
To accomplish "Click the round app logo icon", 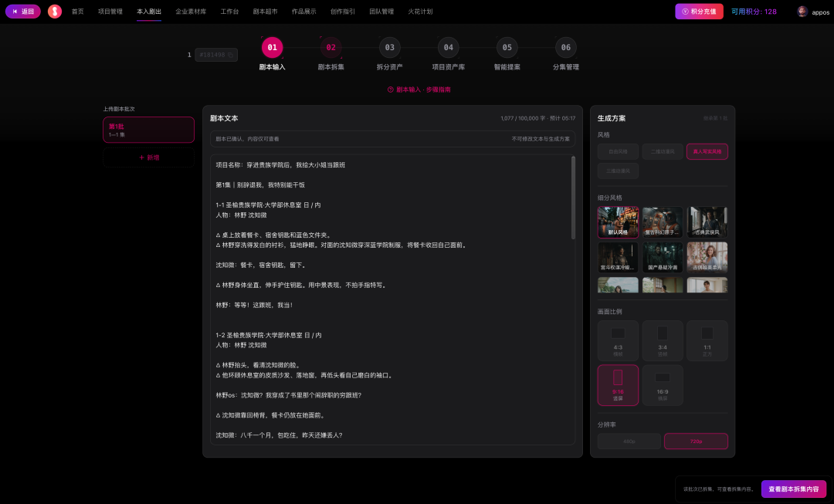I will click(55, 11).
